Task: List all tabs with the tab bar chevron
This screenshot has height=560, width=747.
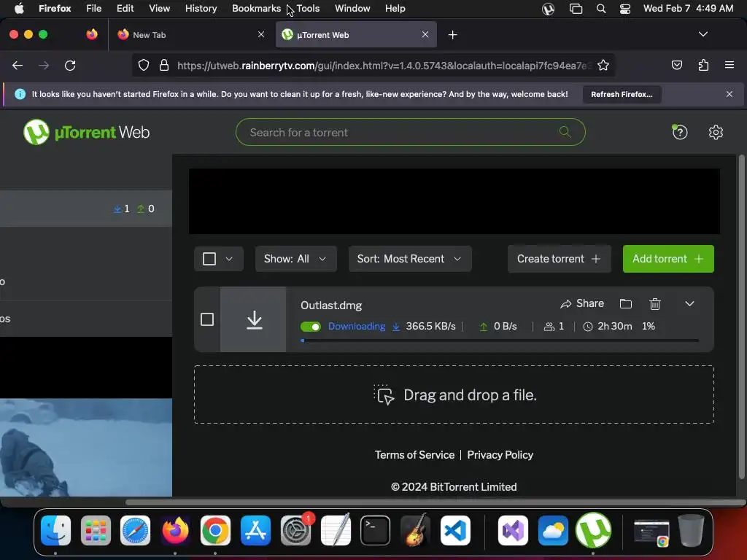Action: click(703, 34)
